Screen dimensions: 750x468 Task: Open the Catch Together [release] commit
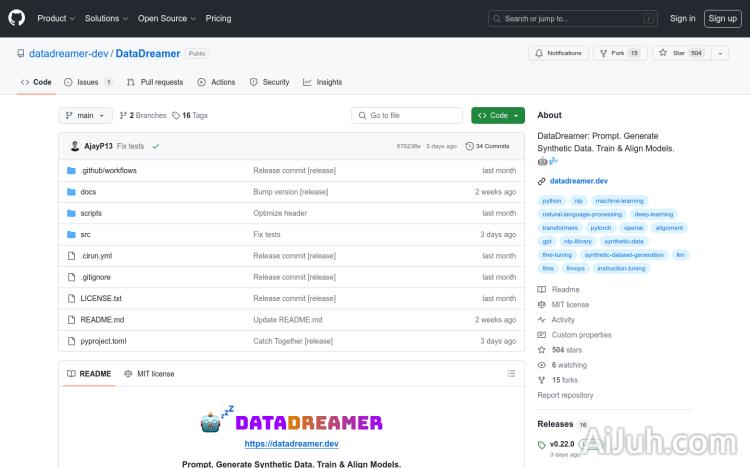[293, 341]
